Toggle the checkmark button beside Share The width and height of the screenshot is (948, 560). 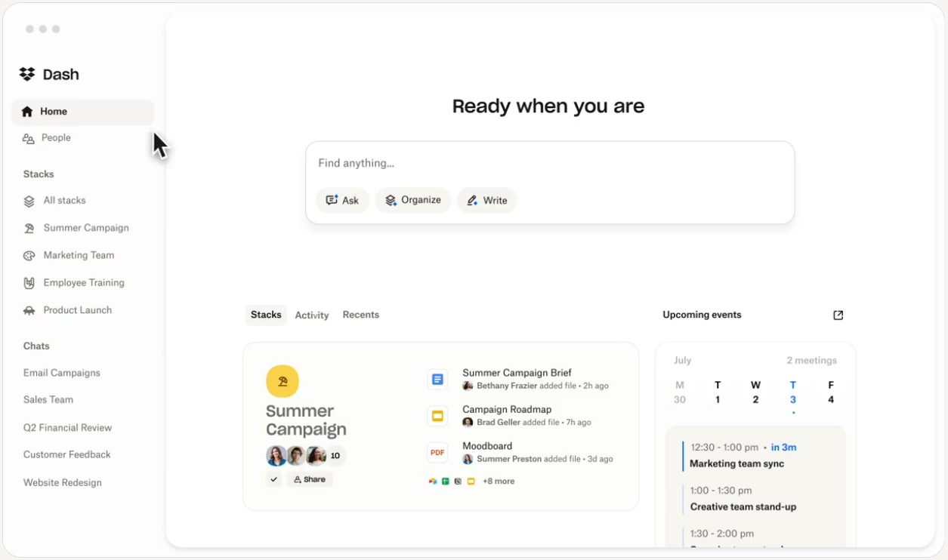273,479
